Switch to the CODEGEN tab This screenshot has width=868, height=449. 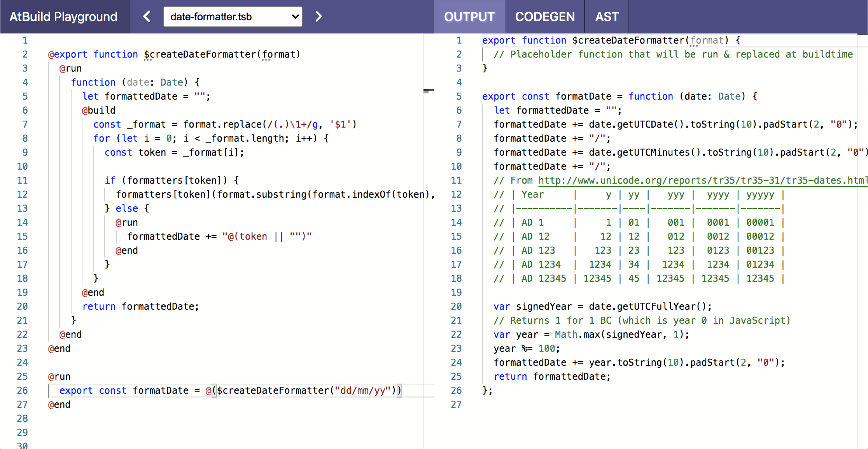tap(544, 16)
